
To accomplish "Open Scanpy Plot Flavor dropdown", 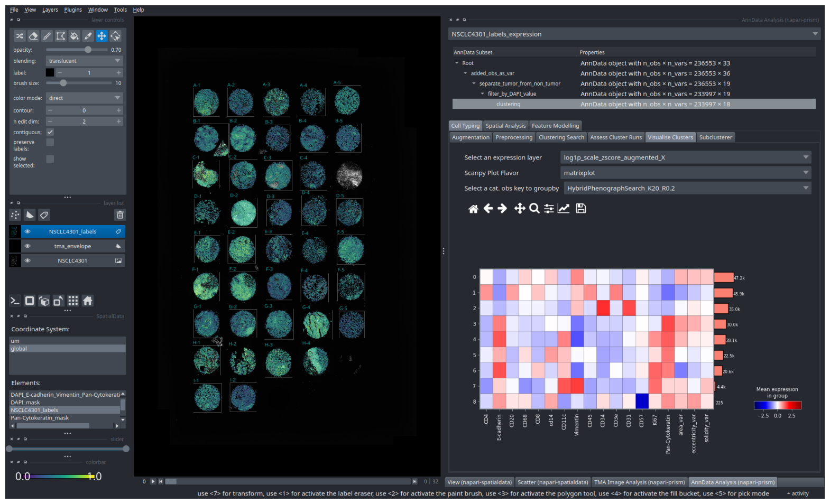I will coord(686,173).
